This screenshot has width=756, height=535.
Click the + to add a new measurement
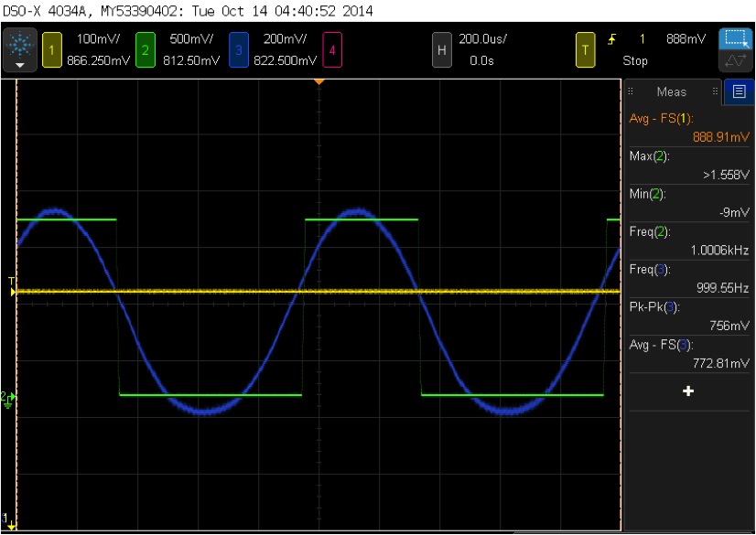point(688,391)
